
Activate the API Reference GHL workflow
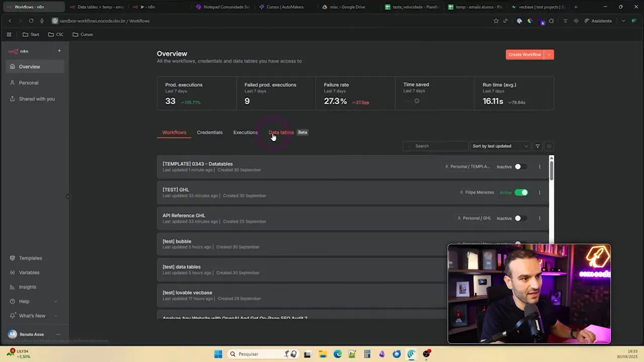521,218
